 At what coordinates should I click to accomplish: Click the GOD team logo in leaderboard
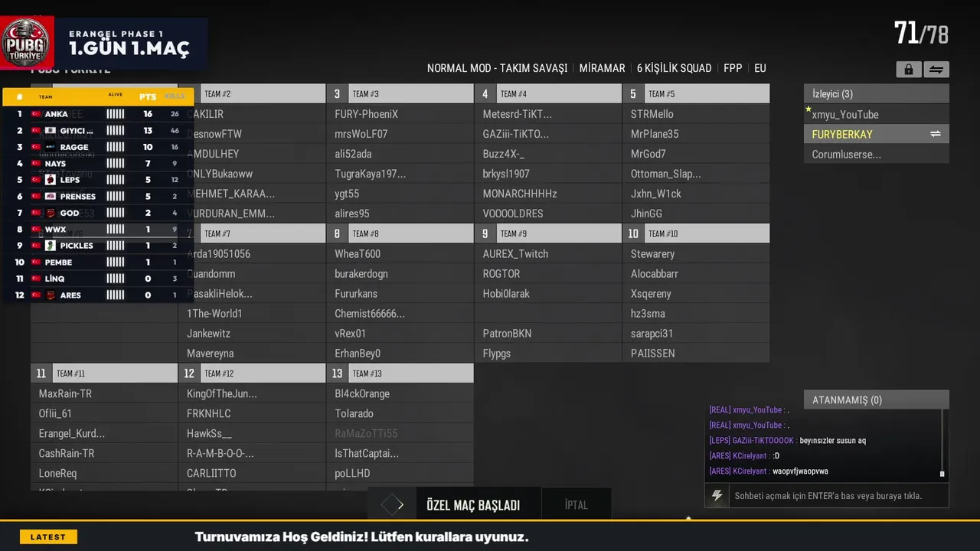(51, 213)
